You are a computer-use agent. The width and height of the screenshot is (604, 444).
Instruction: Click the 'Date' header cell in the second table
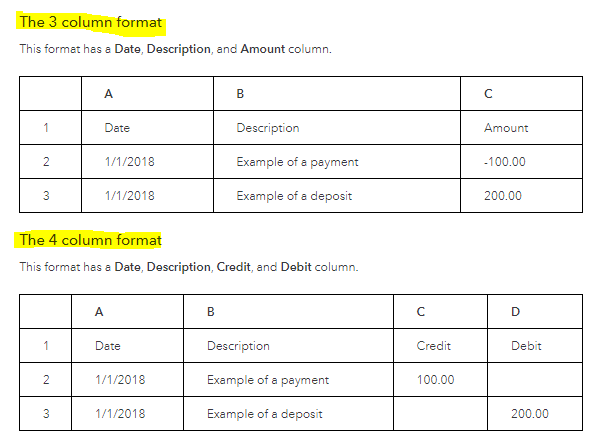click(127, 346)
